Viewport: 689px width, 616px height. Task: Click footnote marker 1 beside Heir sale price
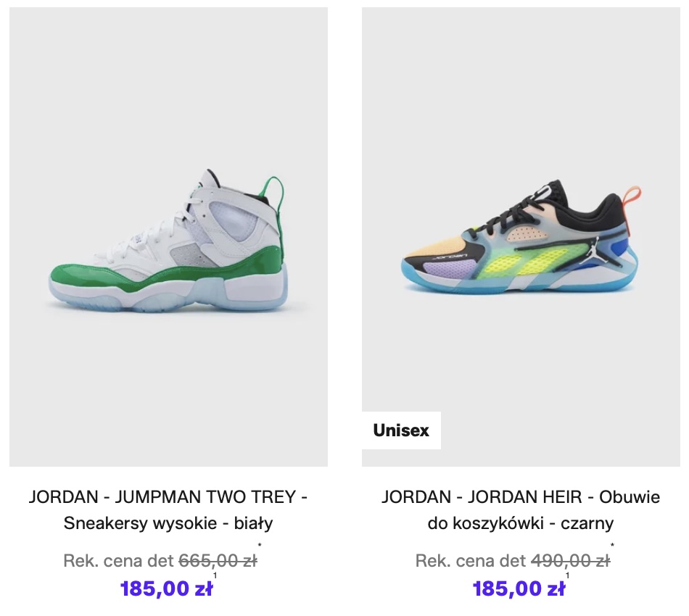(x=567, y=575)
